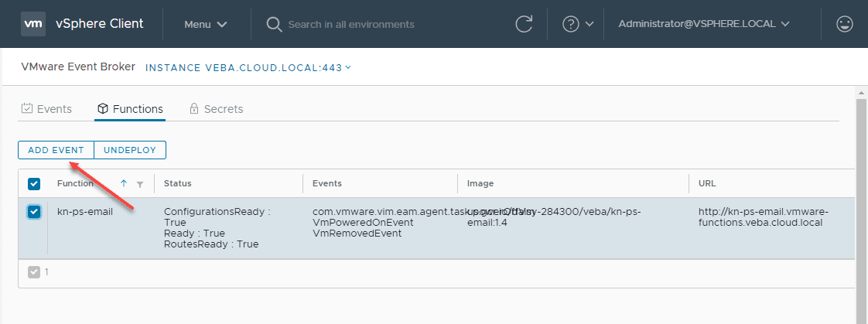
Task: Click the smiley feedback icon
Action: click(845, 24)
